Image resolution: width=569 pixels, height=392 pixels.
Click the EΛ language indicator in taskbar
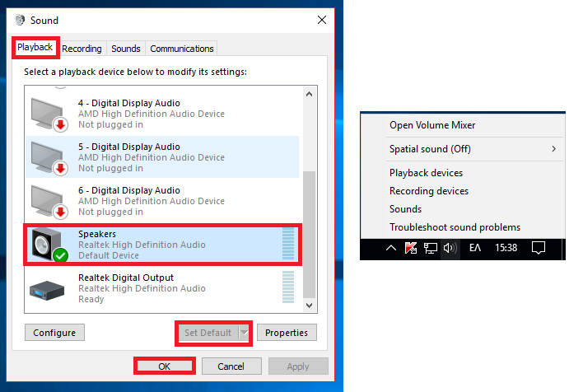476,248
